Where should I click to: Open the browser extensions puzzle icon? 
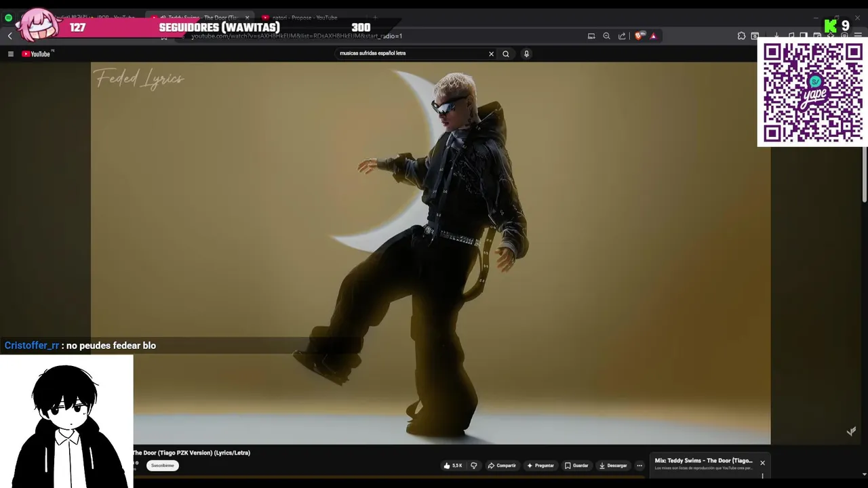[741, 36]
